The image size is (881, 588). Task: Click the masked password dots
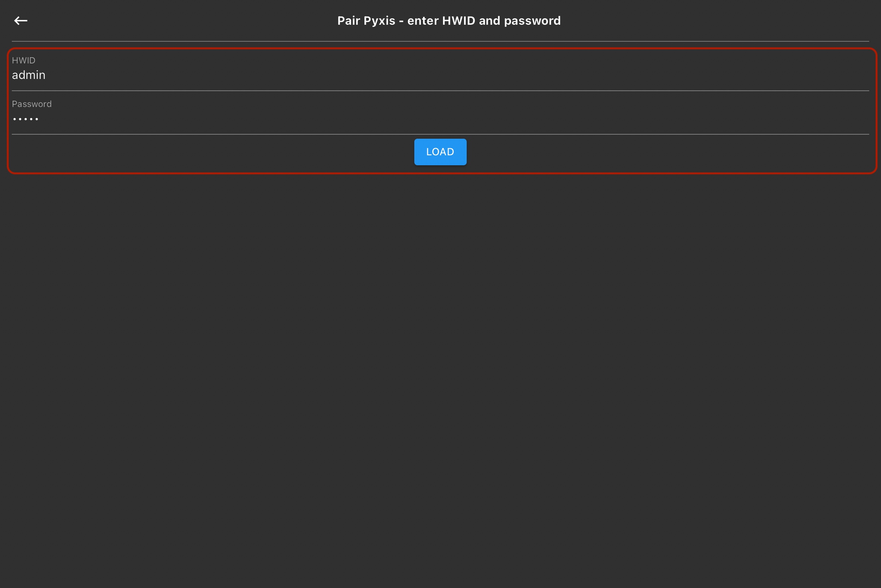(25, 119)
